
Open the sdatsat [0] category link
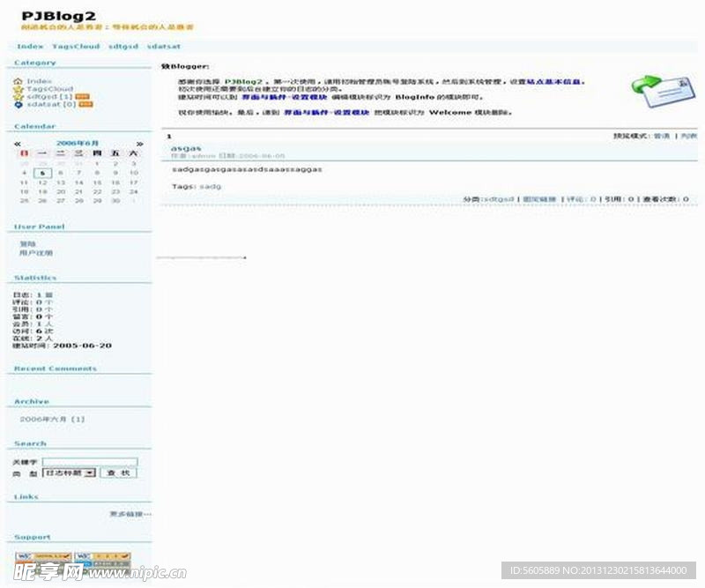51,104
